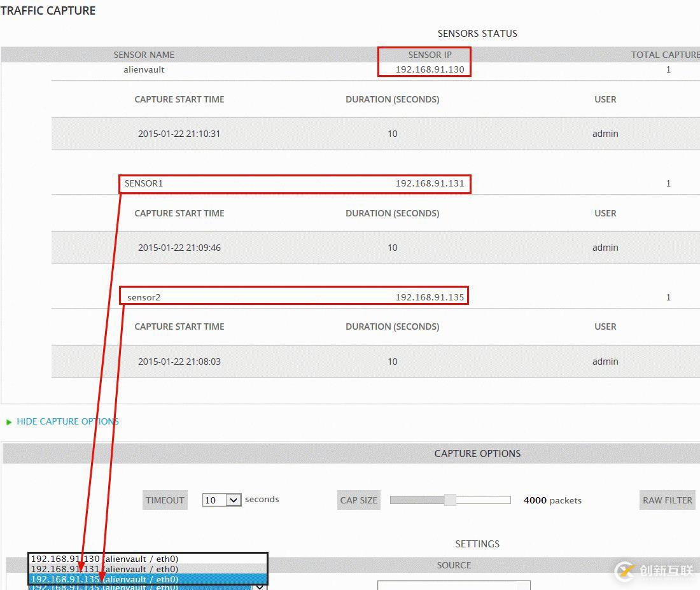Viewport: 700px width, 590px height.
Task: Click the Total Captures column header
Action: pyautogui.click(x=665, y=55)
